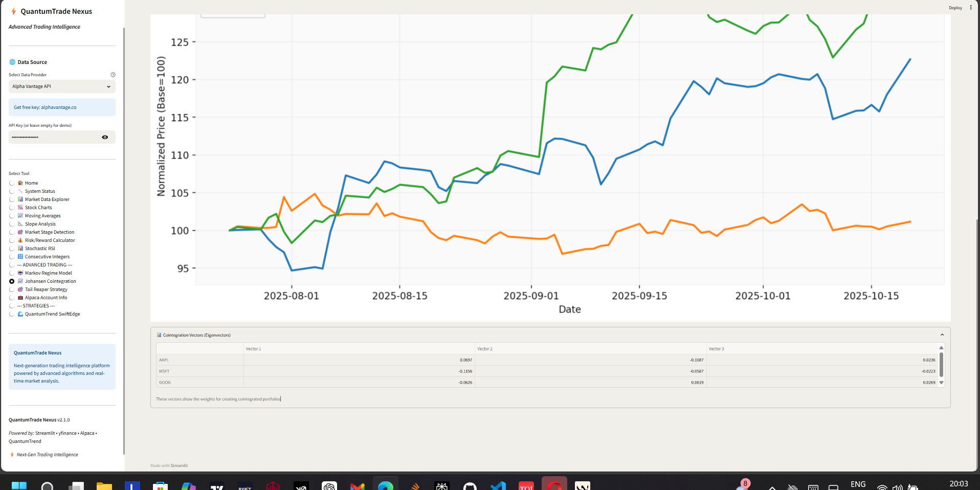Viewport: 980px width, 490px height.
Task: Click the -0.0587 cell
Action: pyautogui.click(x=591, y=371)
